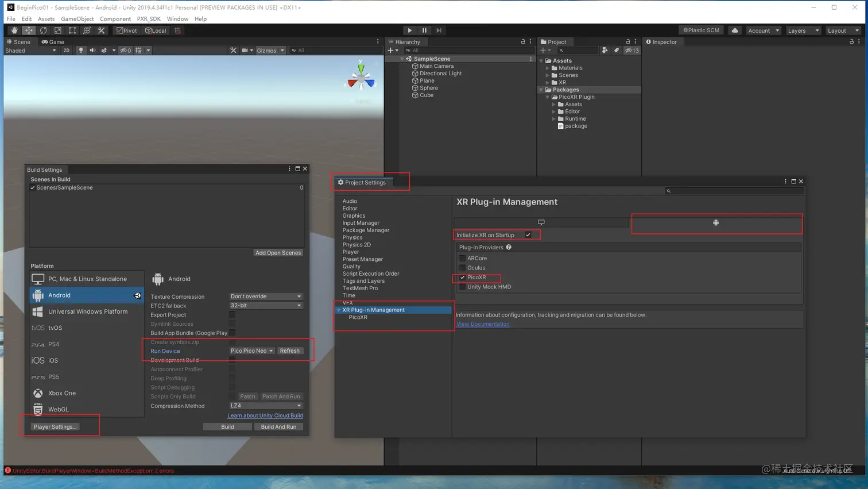Uncheck Scenes/SampleScene in Scenes In Build
This screenshot has height=489, width=868.
tap(33, 188)
